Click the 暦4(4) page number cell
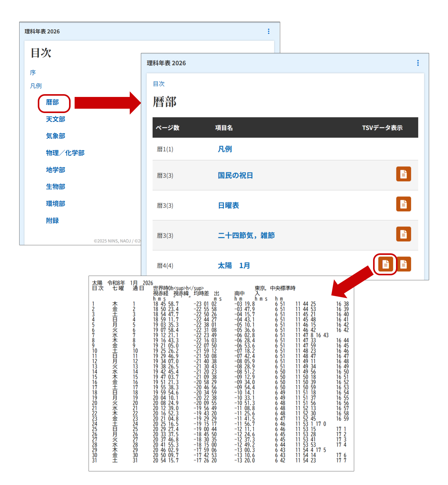 tap(165, 266)
